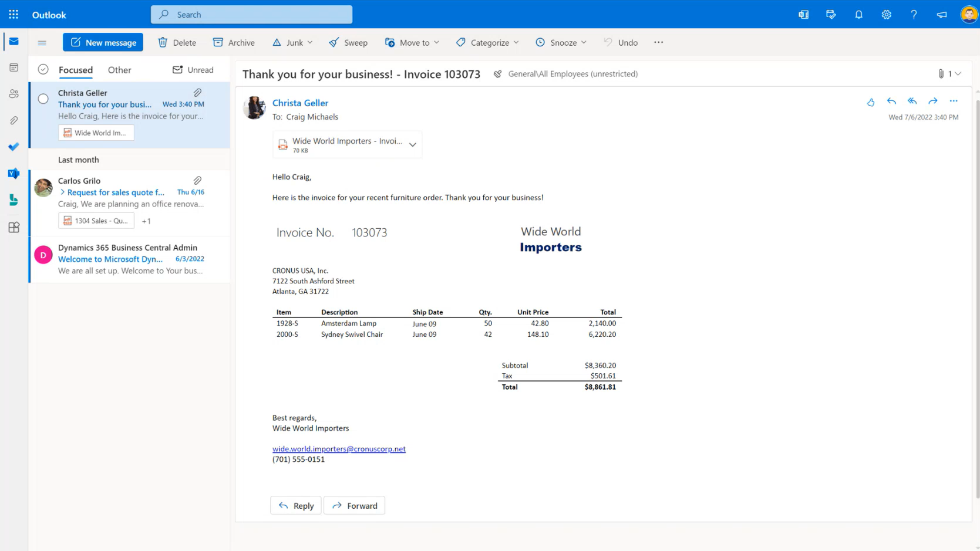Screen dimensions: 980x551
Task: Open the My Day panel icon
Action: click(831, 15)
